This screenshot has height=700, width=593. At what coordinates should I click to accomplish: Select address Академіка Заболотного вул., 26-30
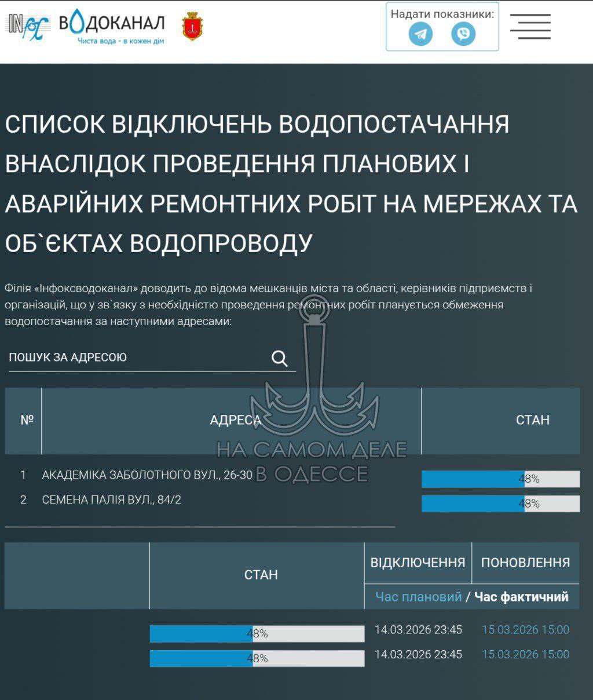pos(147,475)
